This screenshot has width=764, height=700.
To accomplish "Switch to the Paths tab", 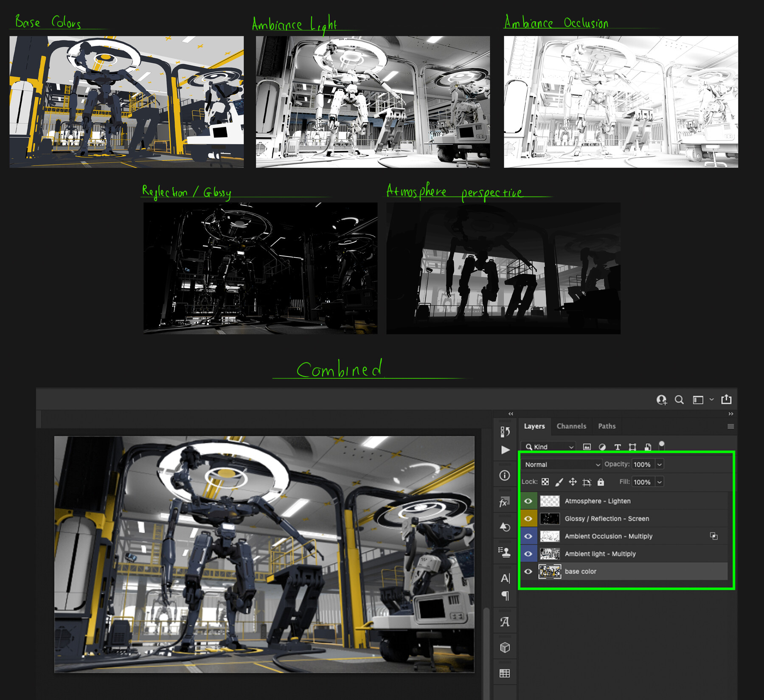I will tap(607, 426).
